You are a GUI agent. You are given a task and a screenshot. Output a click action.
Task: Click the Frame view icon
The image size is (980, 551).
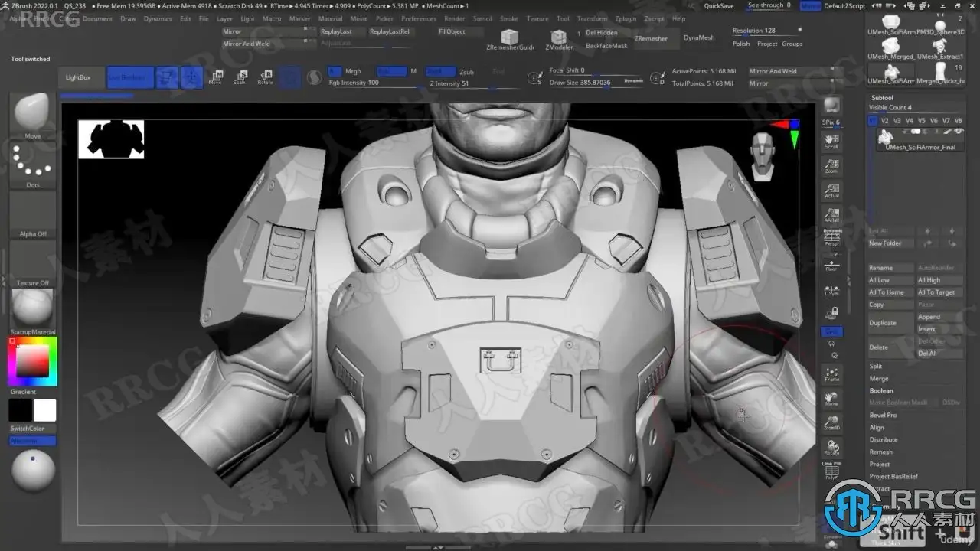coord(831,374)
